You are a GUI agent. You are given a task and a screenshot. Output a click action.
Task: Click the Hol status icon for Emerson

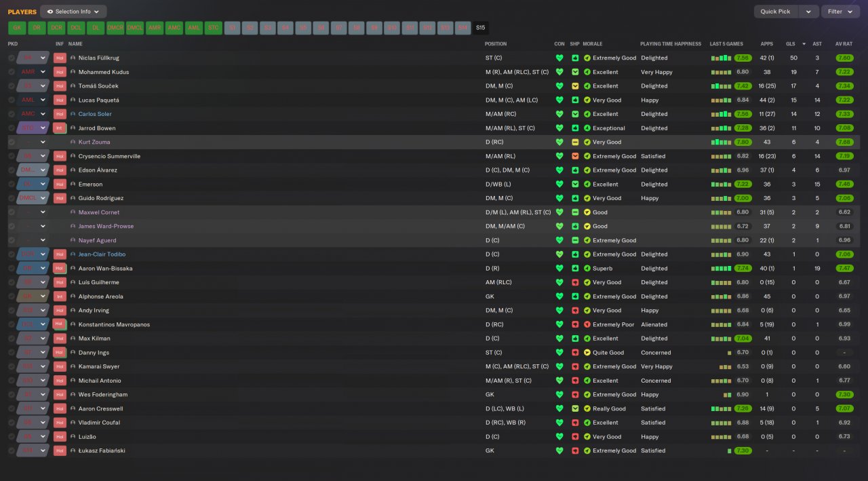pyautogui.click(x=60, y=184)
